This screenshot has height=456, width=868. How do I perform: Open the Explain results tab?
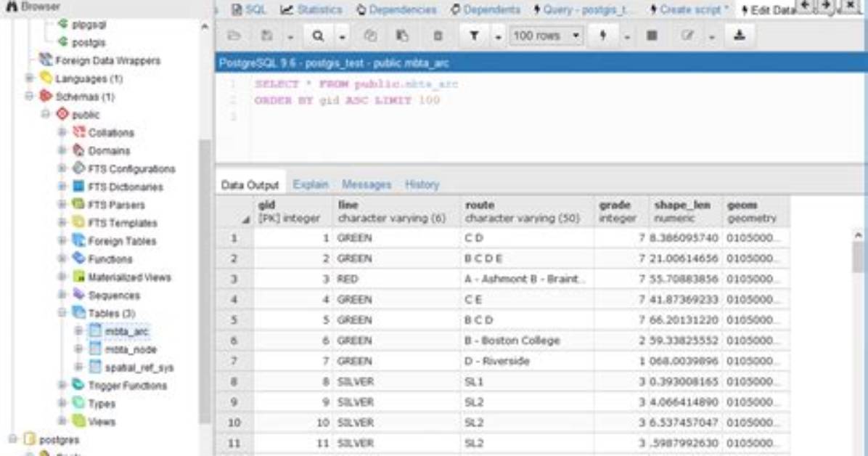[x=311, y=184]
